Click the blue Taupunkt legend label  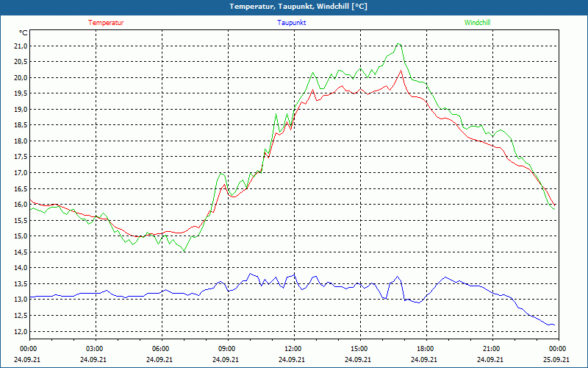tap(291, 23)
